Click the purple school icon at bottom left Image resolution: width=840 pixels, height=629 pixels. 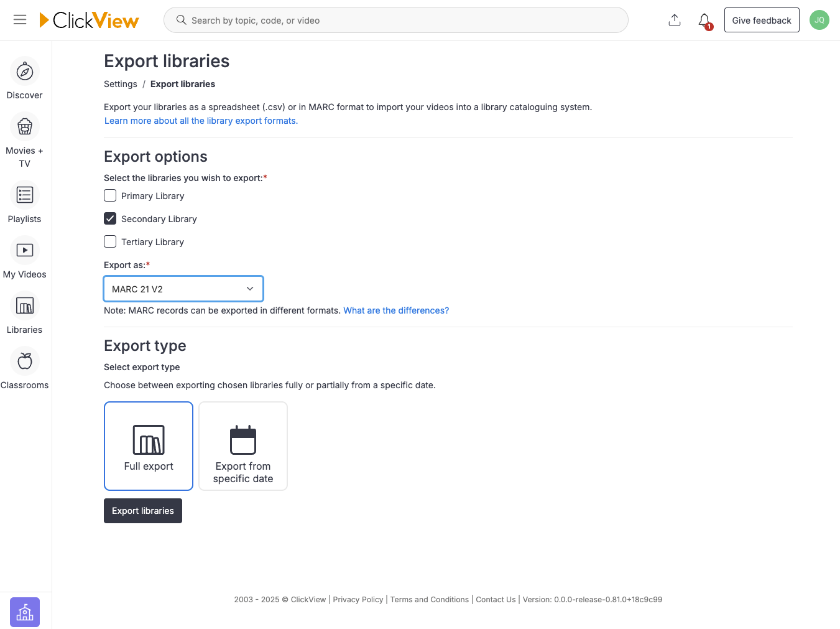[24, 612]
